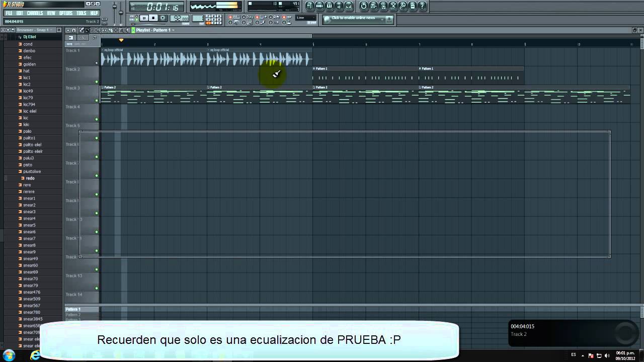This screenshot has width=644, height=362.
Task: Select the Paint brush tool in Playlist
Action: (x=88, y=30)
